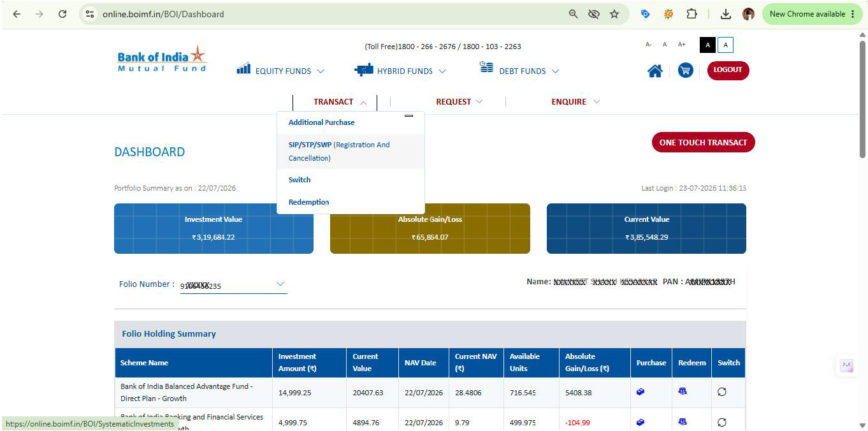Reset font size with the plain A control
The height and width of the screenshot is (431, 868).
pos(665,45)
